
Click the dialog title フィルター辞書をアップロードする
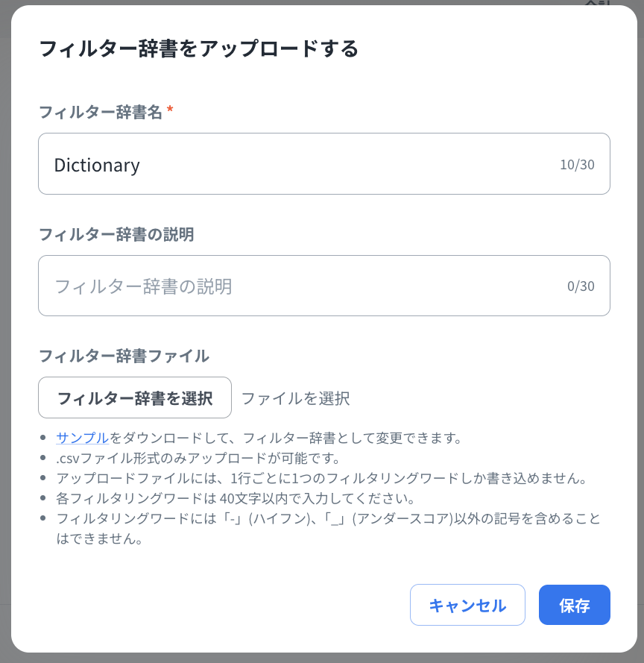(x=198, y=49)
